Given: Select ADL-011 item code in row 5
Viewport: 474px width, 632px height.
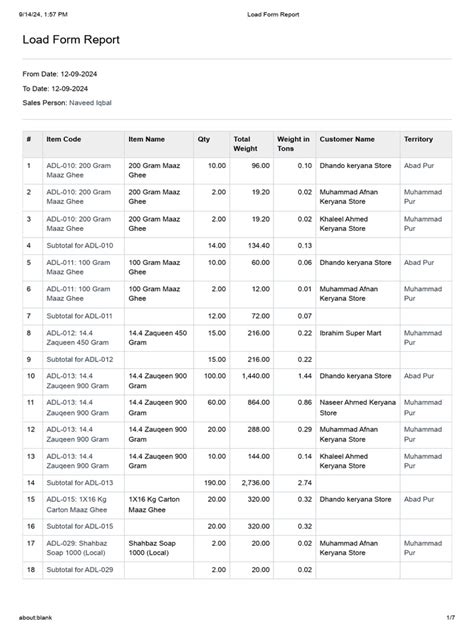Looking at the screenshot, I should pyautogui.click(x=78, y=267).
